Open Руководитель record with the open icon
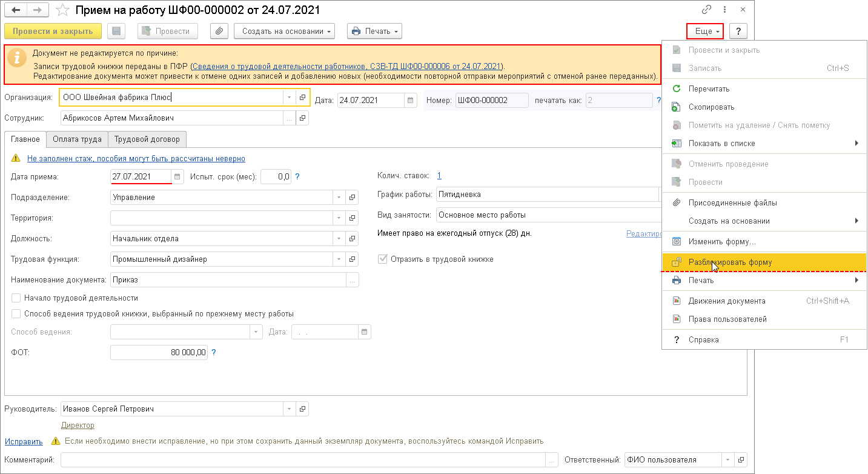Screen dimensions: 868x474 pyautogui.click(x=302, y=409)
